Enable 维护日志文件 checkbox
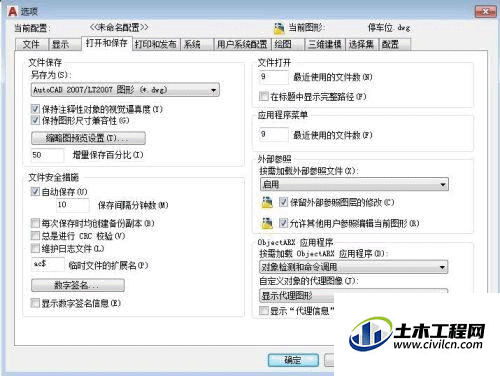This screenshot has width=500, height=376. coord(35,248)
